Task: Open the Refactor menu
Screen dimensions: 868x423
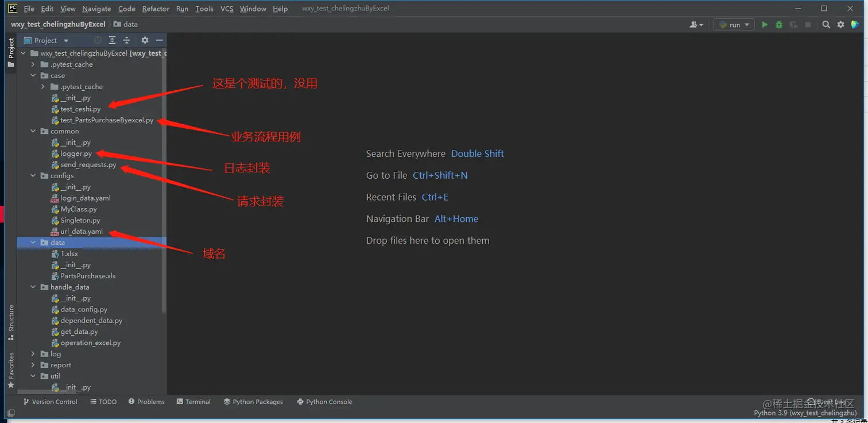Action: [156, 9]
